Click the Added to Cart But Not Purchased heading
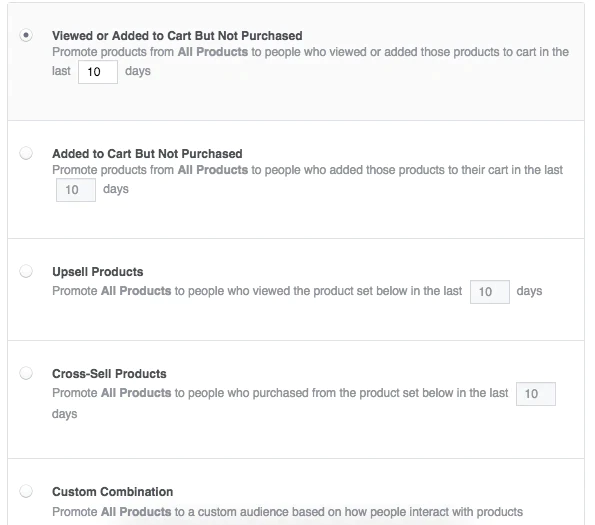Viewport: 595px width, 525px height. click(147, 154)
